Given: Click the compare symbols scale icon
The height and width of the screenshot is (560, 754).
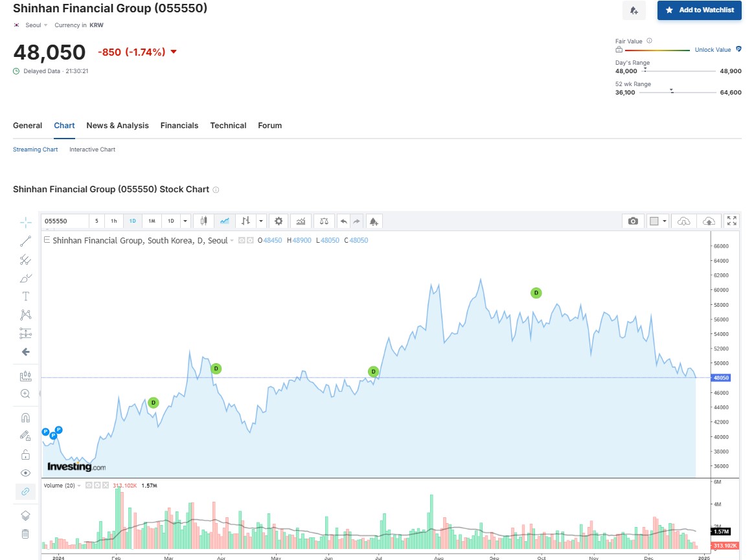Looking at the screenshot, I should pos(324,221).
